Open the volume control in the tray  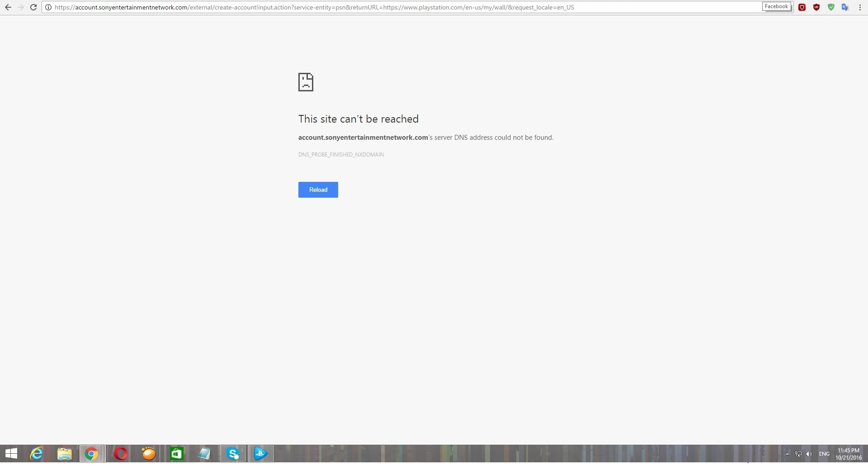(809, 454)
